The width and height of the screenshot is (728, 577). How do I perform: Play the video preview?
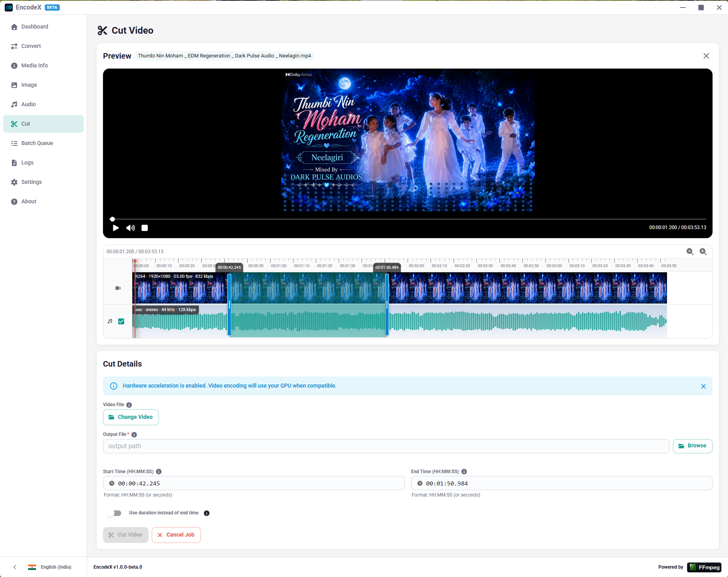pos(116,228)
